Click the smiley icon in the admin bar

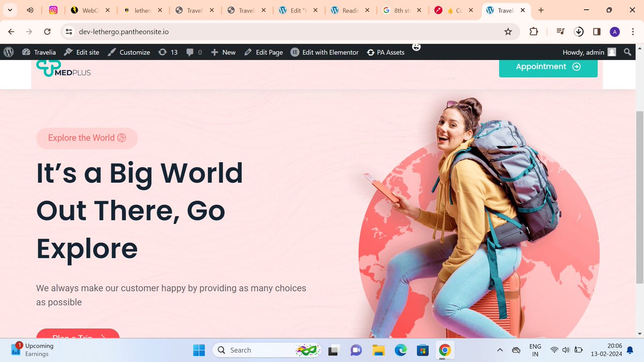click(x=416, y=47)
